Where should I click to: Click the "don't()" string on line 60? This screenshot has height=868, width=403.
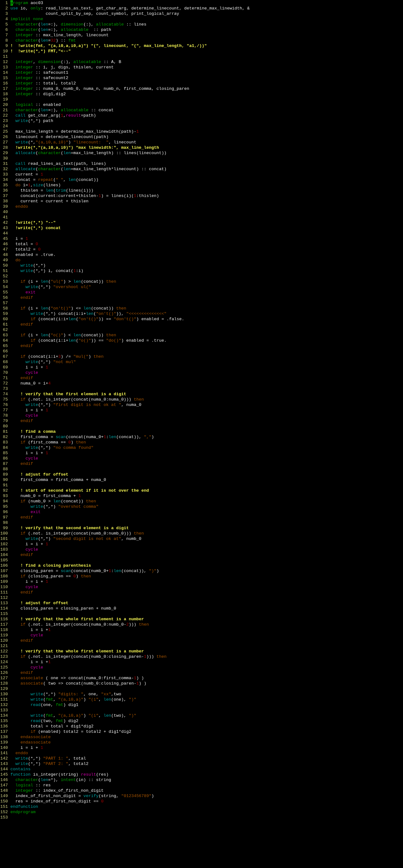[125, 320]
